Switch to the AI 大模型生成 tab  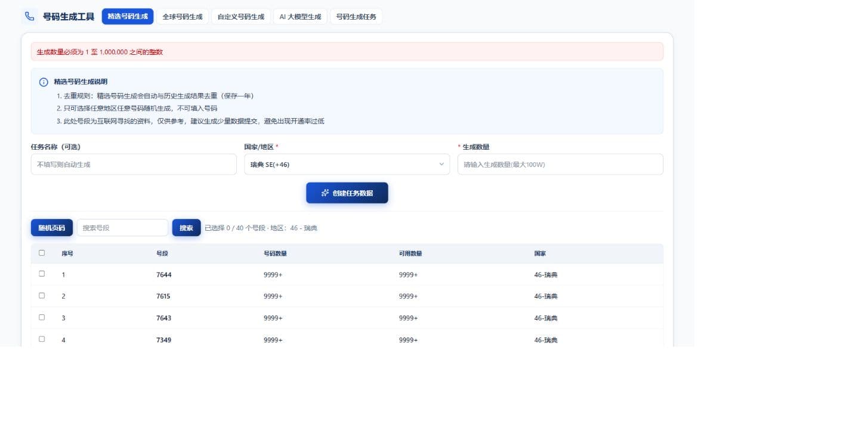[x=300, y=17]
